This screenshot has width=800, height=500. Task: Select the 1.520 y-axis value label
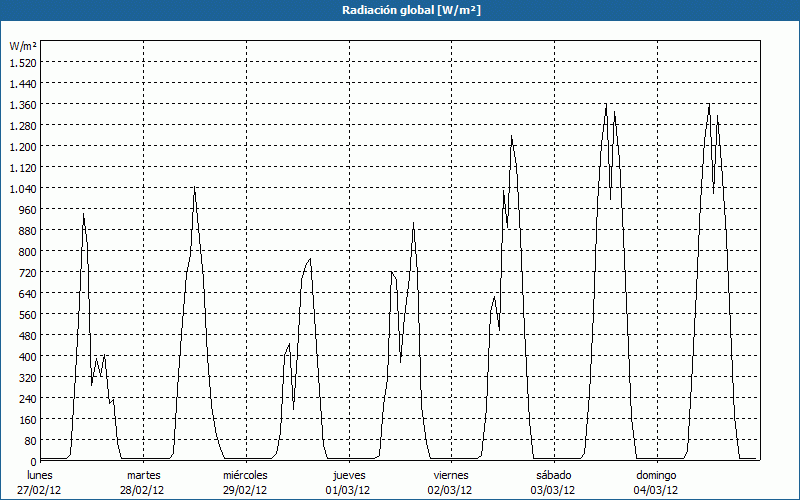[x=22, y=62]
